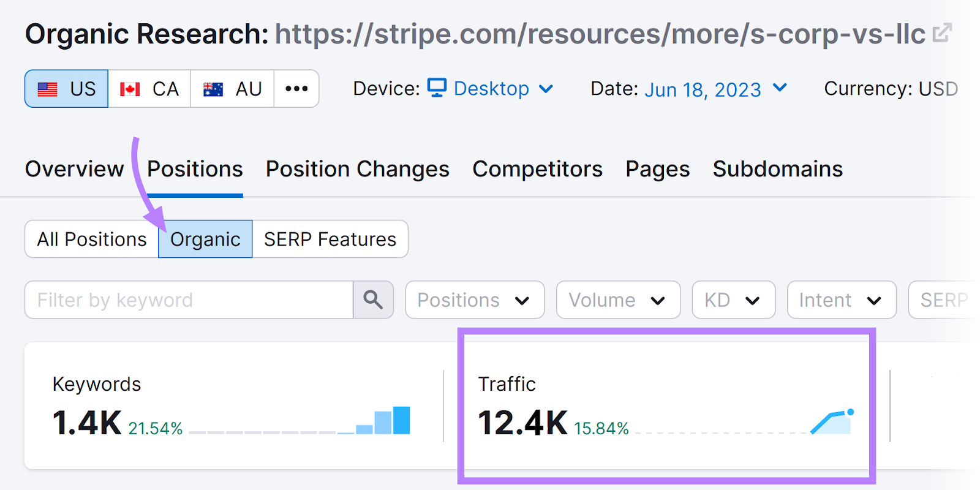Screen dimensions: 980x490
Task: Open the more countries ellipsis menu
Action: (296, 89)
